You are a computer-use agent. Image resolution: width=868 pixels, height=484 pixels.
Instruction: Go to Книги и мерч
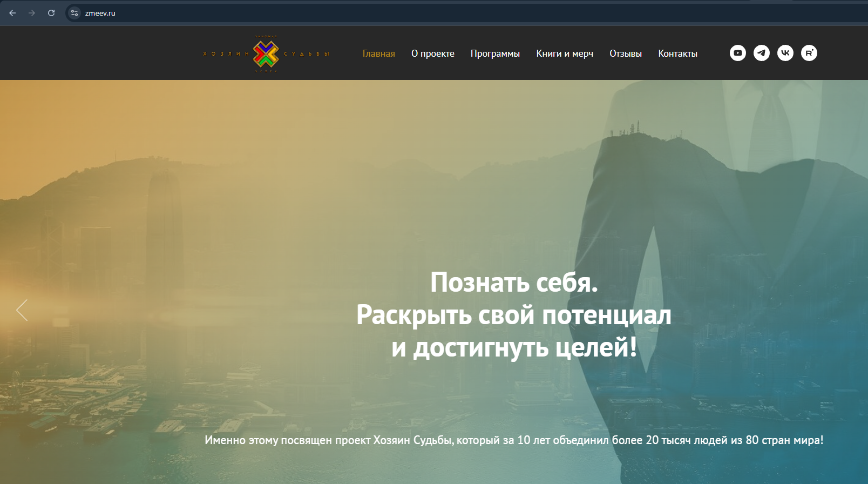click(565, 53)
